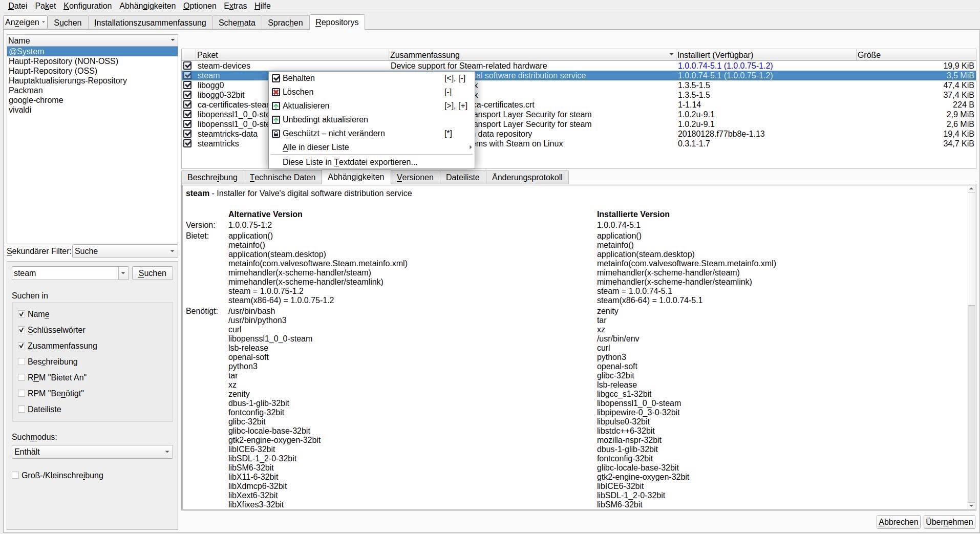Viewport: 980px width, 534px height.
Task: Switch to the Suchen tab
Action: click(68, 23)
